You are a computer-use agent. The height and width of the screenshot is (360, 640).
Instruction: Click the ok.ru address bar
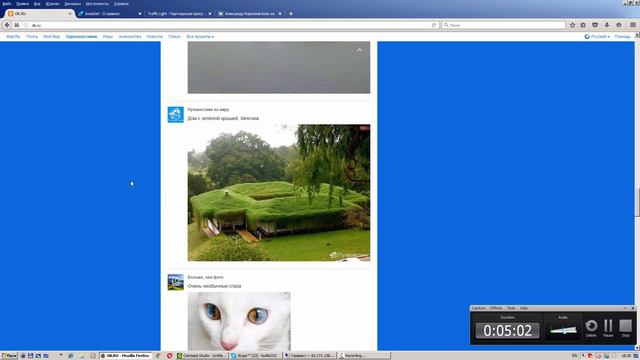coord(229,25)
